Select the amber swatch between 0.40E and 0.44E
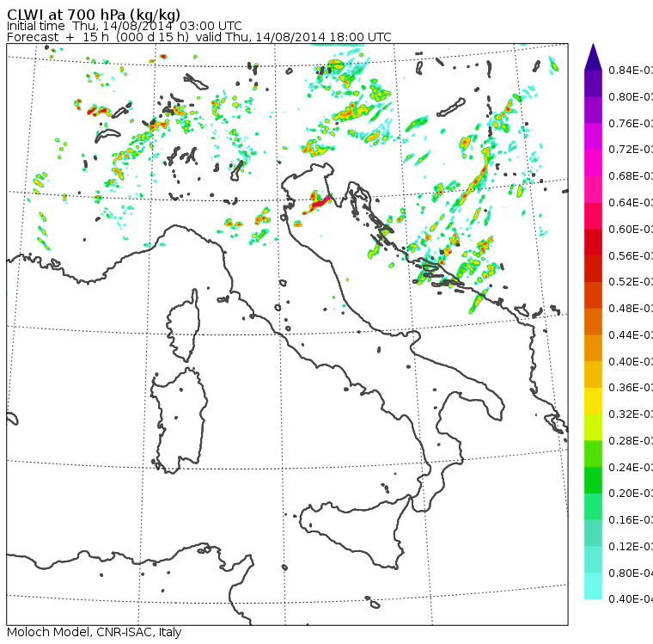The height and width of the screenshot is (644, 653). point(593,348)
